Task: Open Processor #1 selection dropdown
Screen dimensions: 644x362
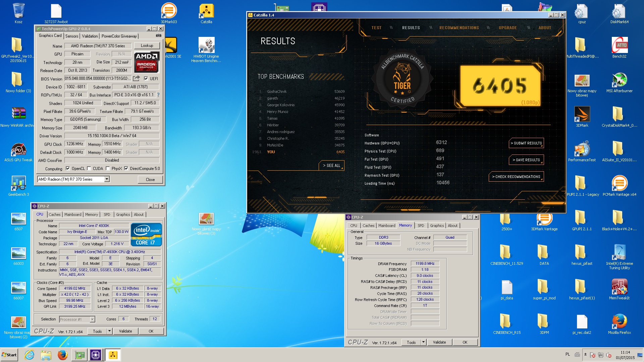Action: coord(92,319)
